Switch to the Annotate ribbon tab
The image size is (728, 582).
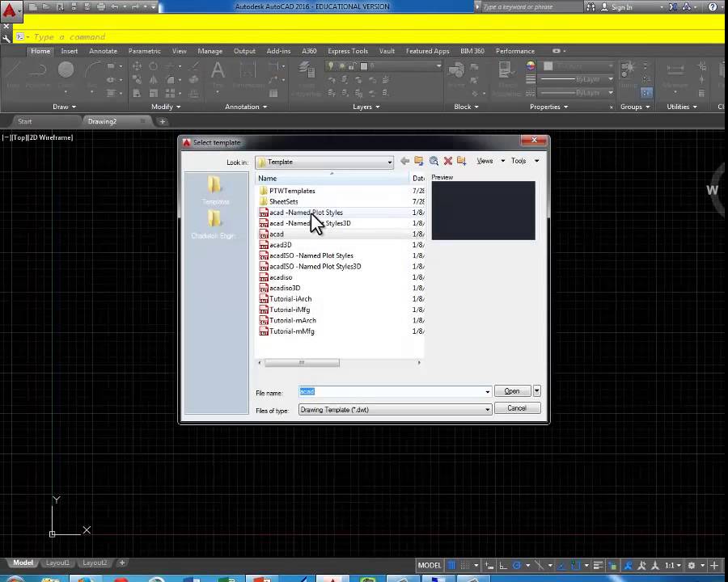103,51
